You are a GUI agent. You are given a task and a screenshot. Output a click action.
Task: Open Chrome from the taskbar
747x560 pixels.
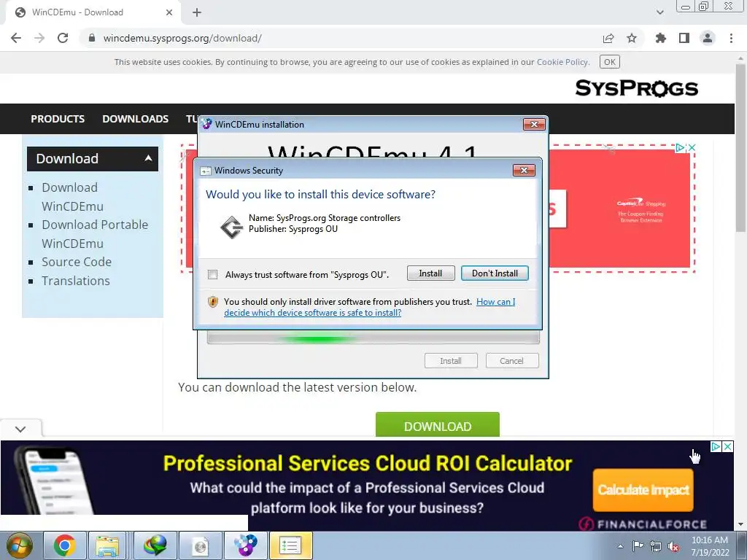pos(65,545)
